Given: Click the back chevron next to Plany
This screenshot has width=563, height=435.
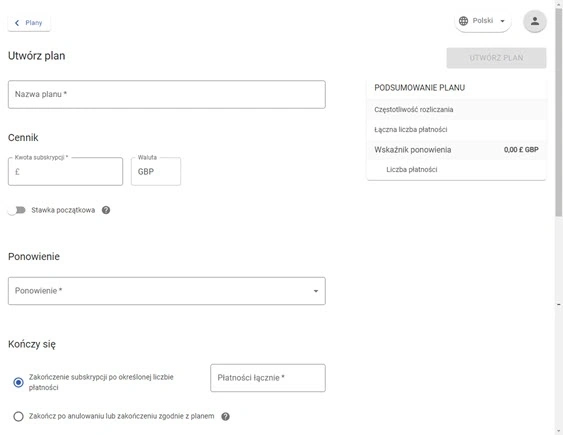Looking at the screenshot, I should click(17, 23).
